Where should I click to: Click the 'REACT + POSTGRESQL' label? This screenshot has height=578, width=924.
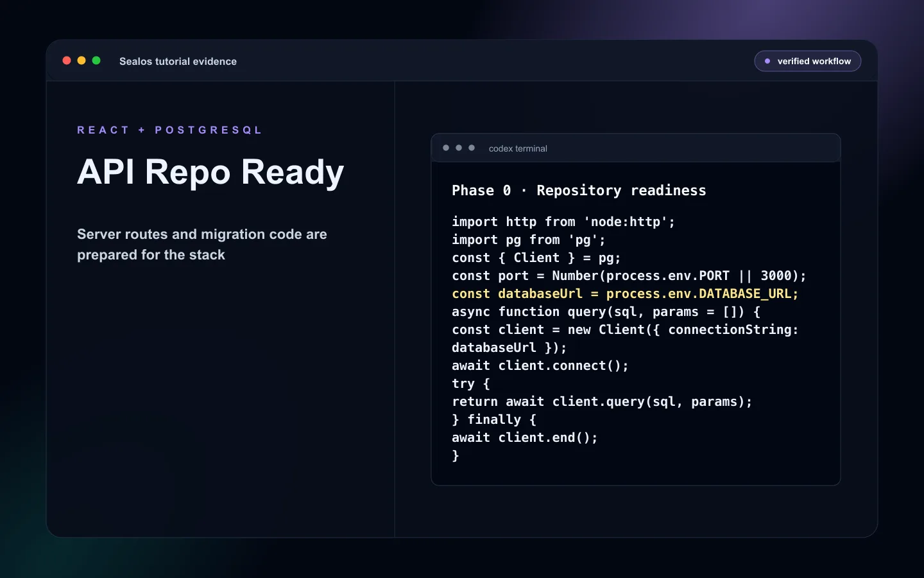[169, 130]
